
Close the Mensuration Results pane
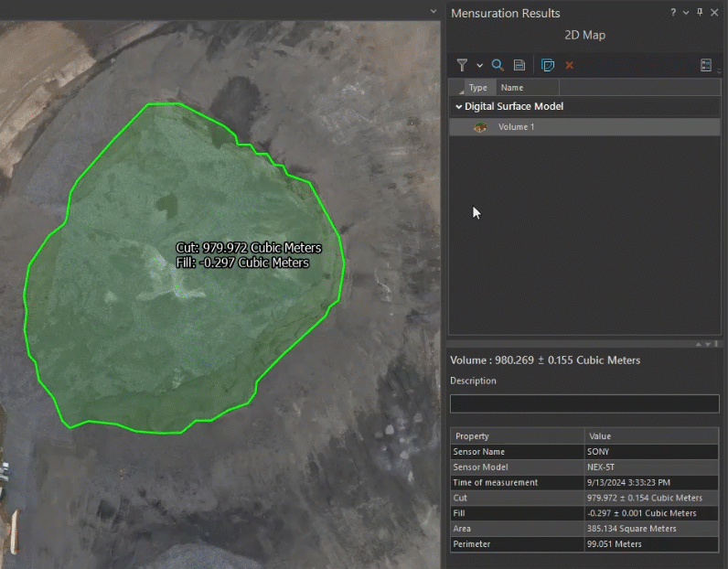[x=714, y=13]
